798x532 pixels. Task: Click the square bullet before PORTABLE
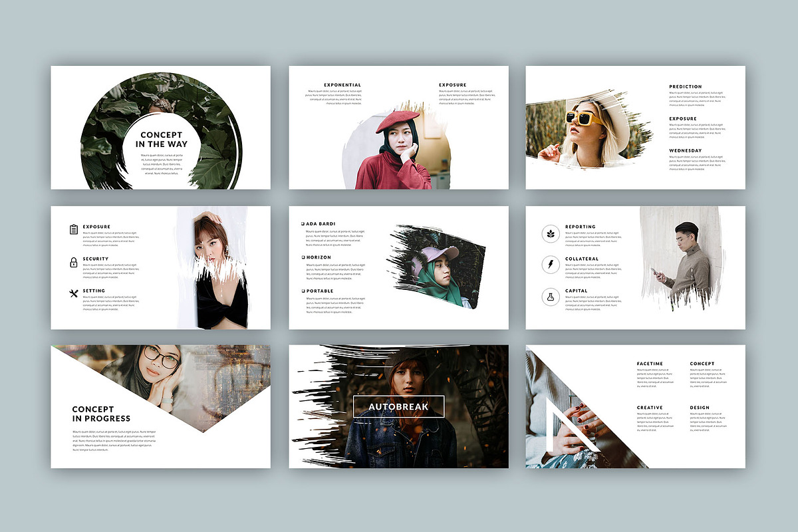tap(303, 291)
